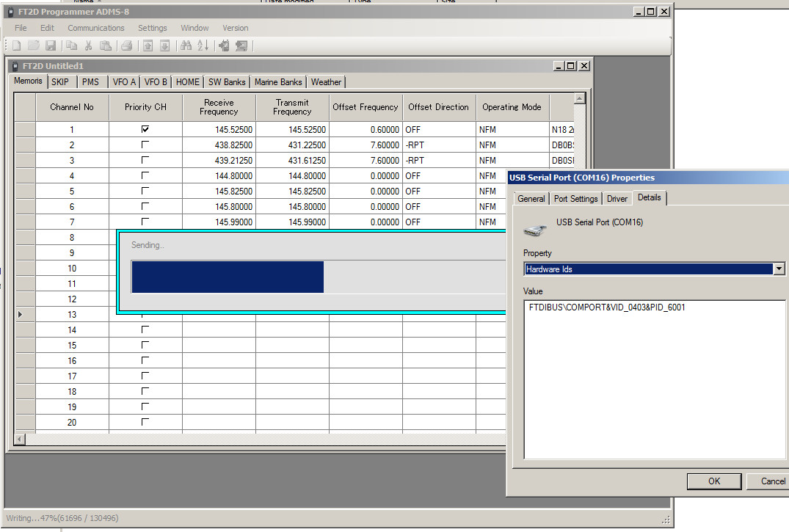Switch to the SKIP tab

coord(60,82)
